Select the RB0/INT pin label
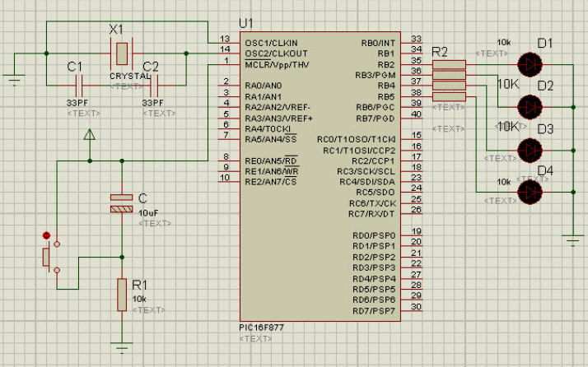 point(378,43)
